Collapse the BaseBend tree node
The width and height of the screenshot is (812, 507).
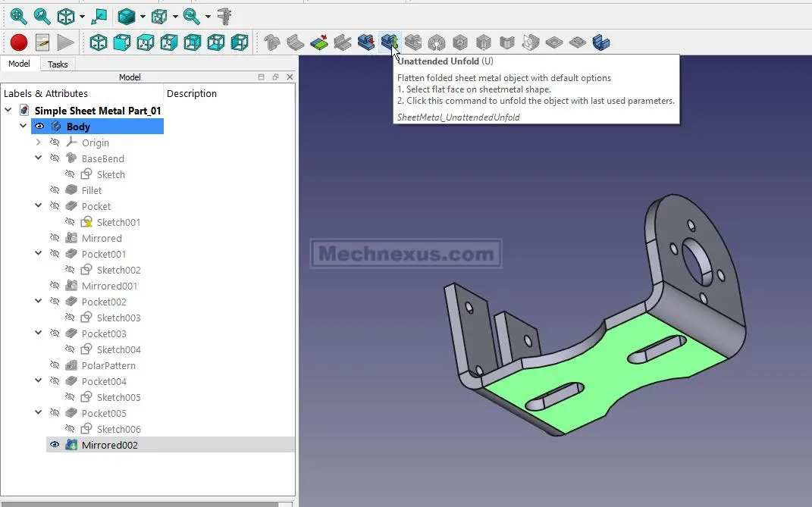click(39, 158)
